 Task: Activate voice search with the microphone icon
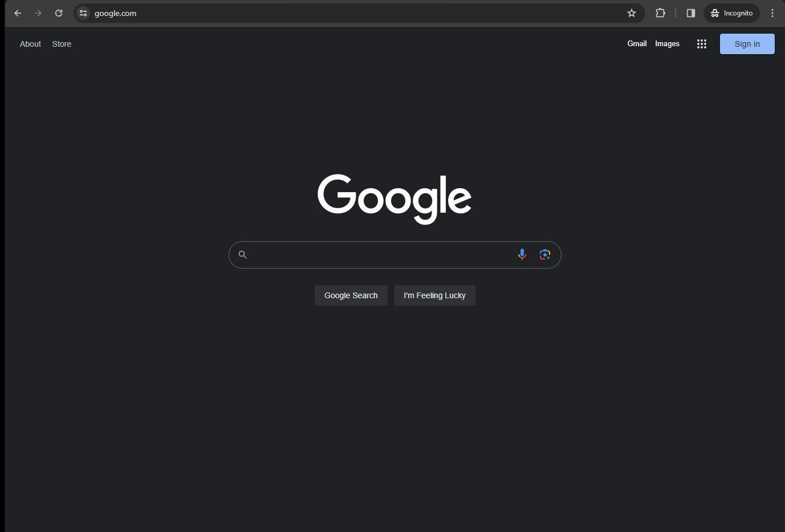[522, 254]
